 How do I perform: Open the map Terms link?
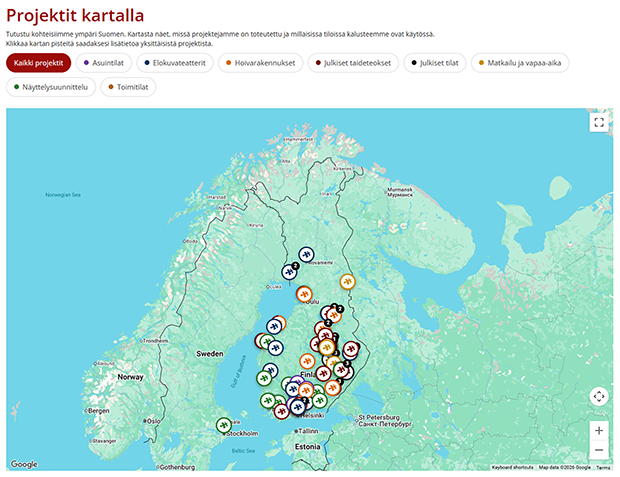point(603,468)
